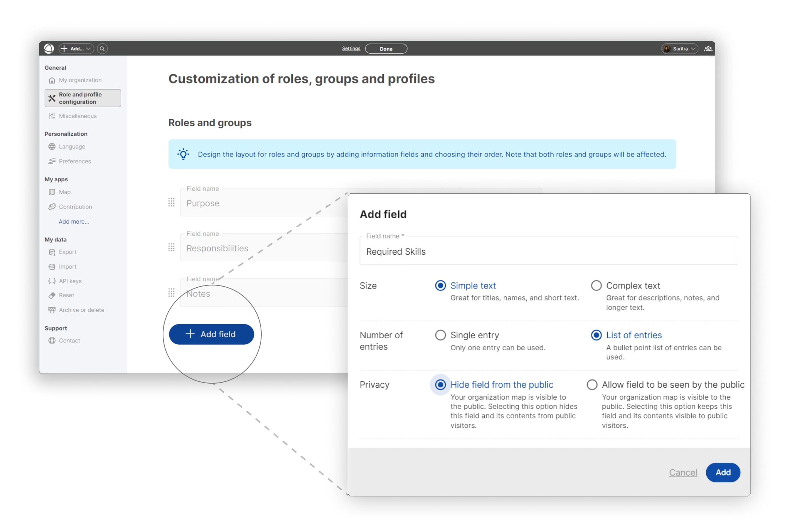Open API keys in My data sidebar
The image size is (791, 532).
(70, 281)
